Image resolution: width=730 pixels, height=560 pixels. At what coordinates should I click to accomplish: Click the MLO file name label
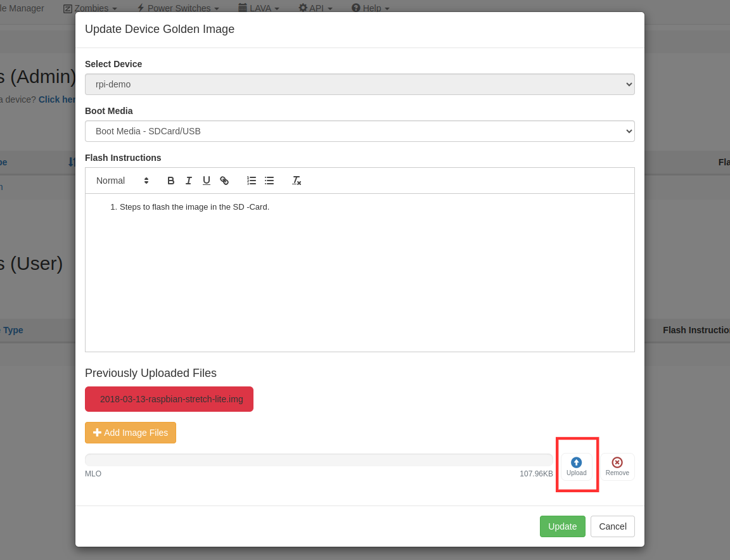tap(93, 474)
